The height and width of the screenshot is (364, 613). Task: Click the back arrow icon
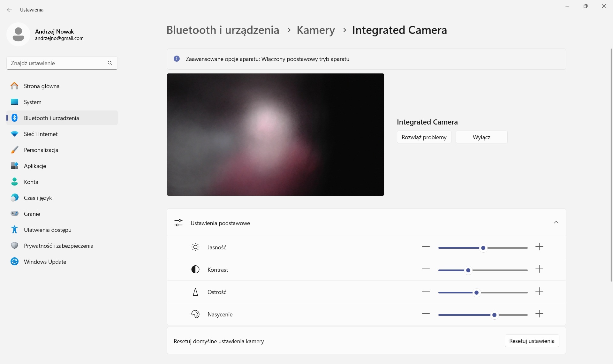coord(10,10)
